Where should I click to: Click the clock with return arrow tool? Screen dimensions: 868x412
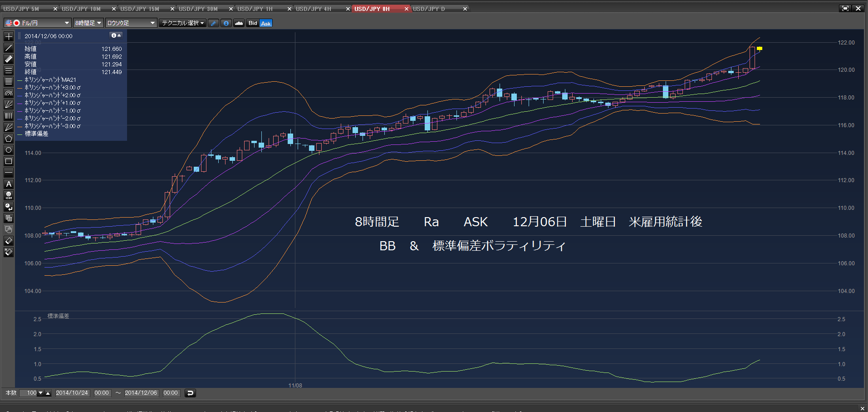[x=9, y=207]
